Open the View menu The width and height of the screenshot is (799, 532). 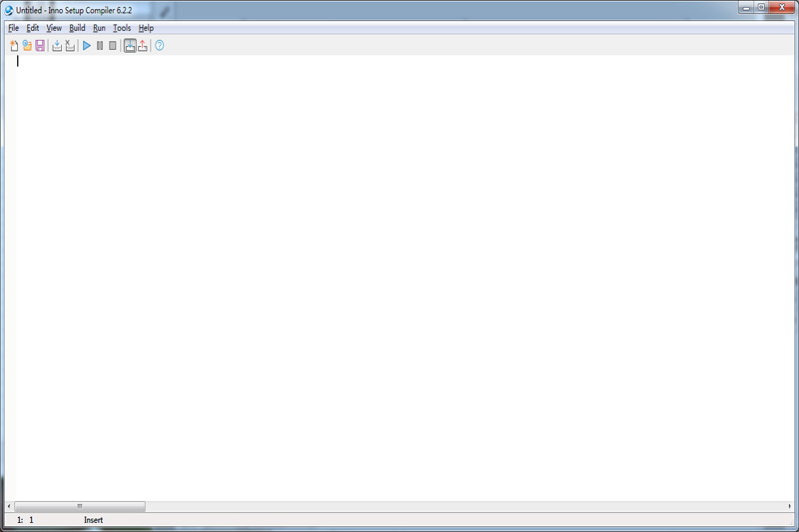[x=54, y=28]
